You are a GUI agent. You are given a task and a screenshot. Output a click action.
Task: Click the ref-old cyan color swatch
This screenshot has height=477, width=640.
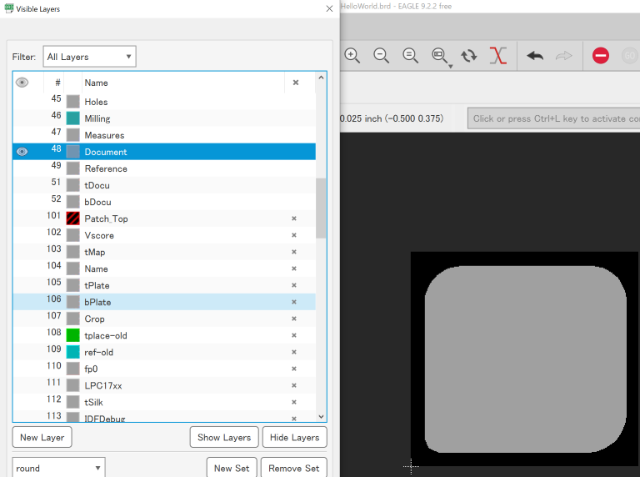point(73,352)
